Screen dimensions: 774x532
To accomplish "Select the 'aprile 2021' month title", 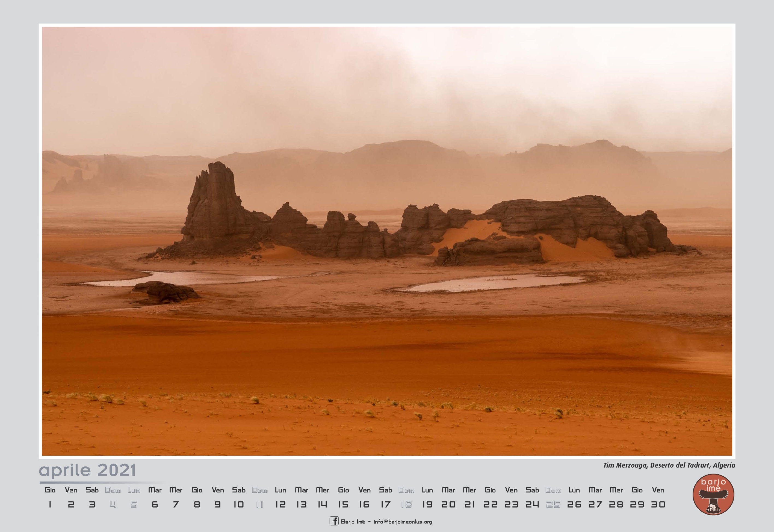I will click(x=87, y=470).
